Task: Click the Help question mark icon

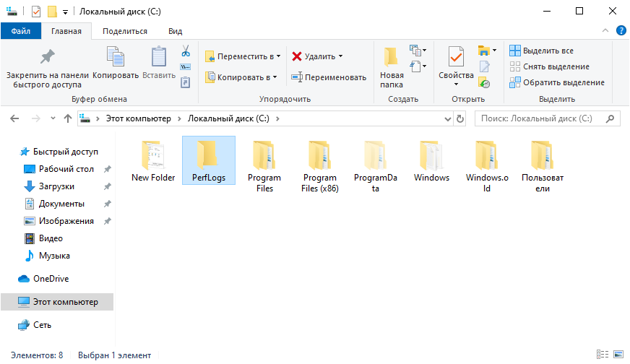Action: click(x=621, y=30)
